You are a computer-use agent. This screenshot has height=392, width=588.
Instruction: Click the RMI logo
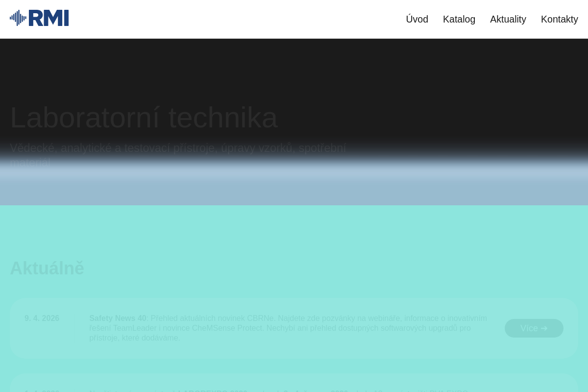[x=39, y=18]
